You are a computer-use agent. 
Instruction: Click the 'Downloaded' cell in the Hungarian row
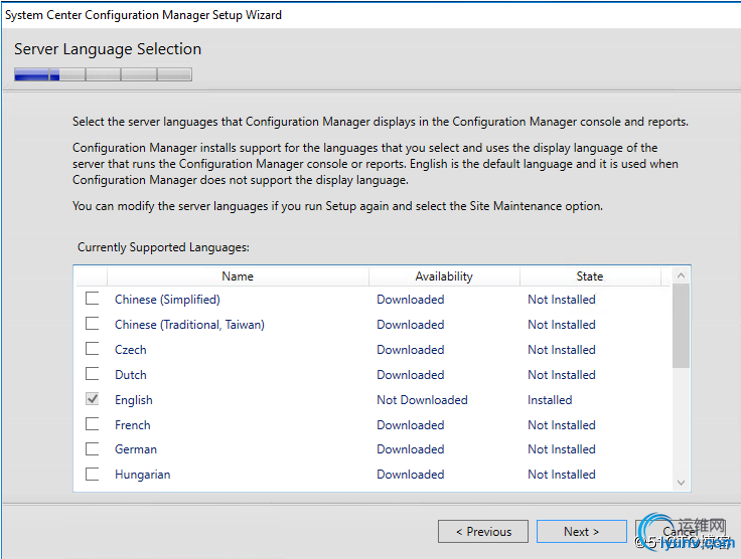(410, 474)
